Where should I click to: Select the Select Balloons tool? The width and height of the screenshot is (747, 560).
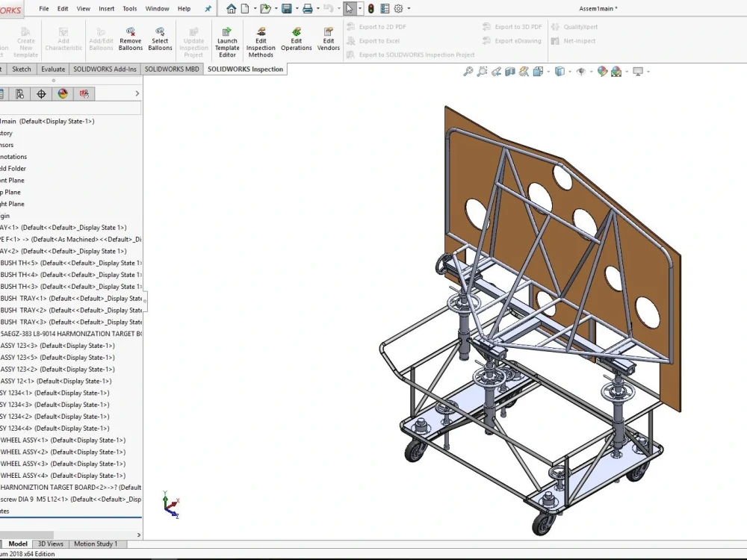[x=160, y=37]
